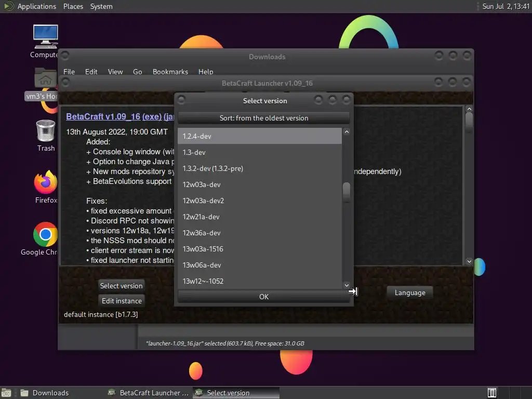Launch Firefox from the desktop
This screenshot has height=399, width=532.
46,182
